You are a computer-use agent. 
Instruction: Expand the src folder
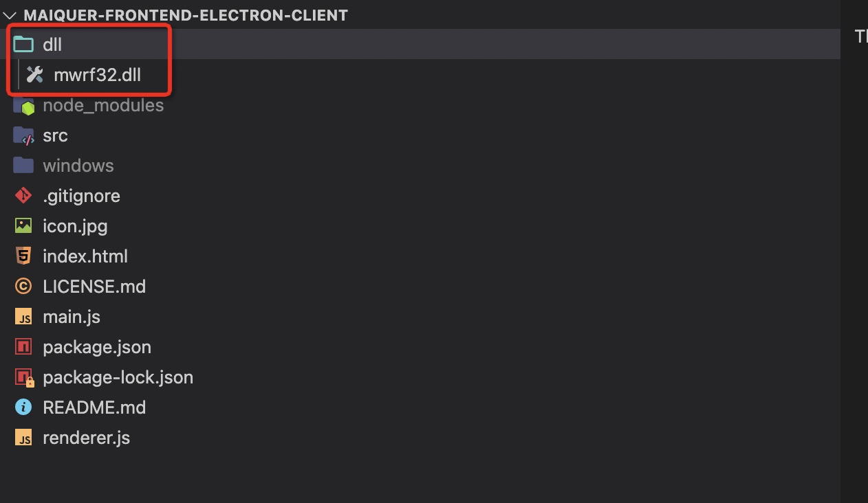(x=55, y=135)
